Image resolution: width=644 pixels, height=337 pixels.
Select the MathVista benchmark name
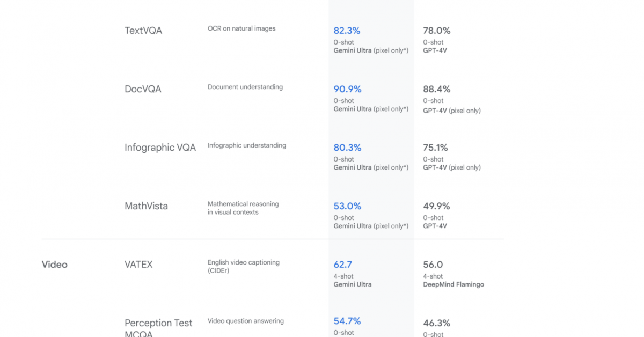click(x=146, y=206)
